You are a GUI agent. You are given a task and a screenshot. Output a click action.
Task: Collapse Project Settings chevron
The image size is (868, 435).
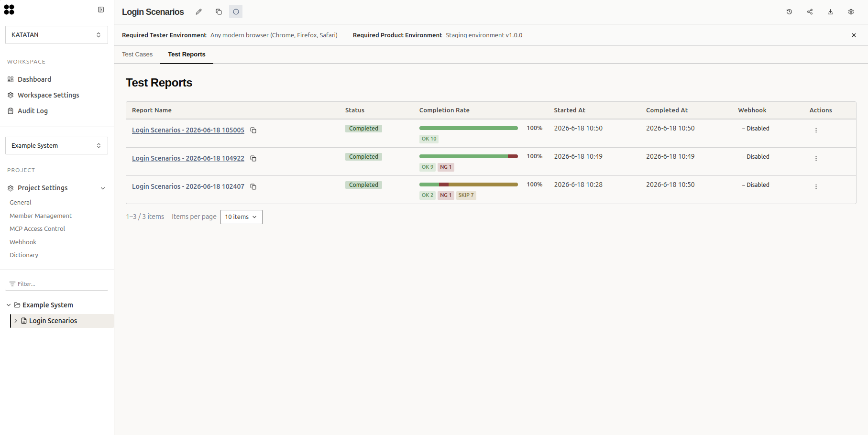[x=103, y=188]
